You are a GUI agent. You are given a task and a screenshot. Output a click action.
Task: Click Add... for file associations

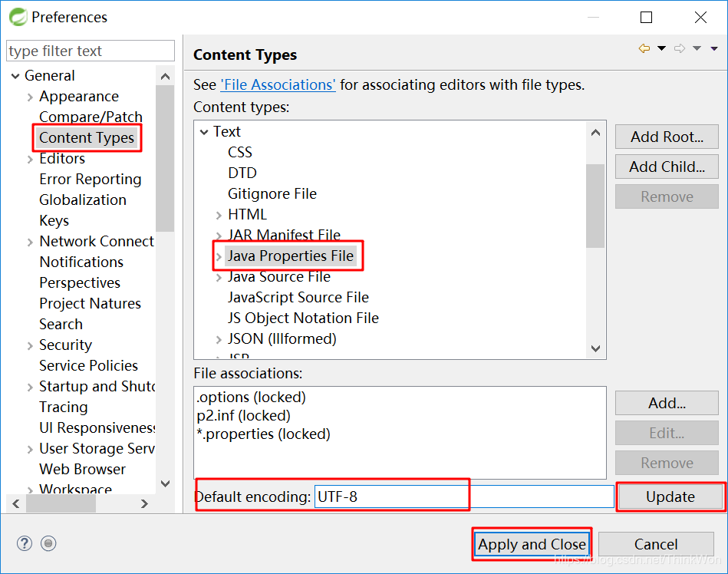click(x=667, y=403)
